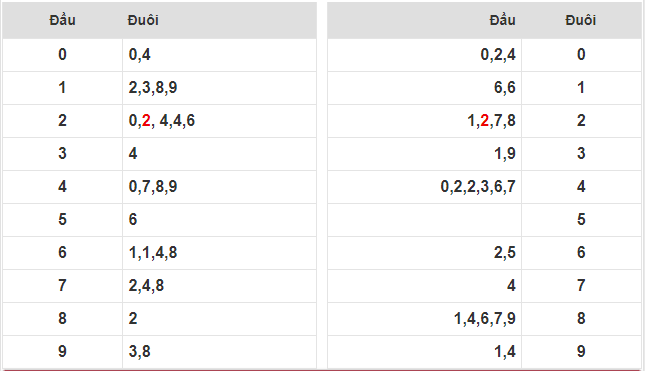
Task: Click the left table's Đuôi header
Action: pyautogui.click(x=143, y=20)
